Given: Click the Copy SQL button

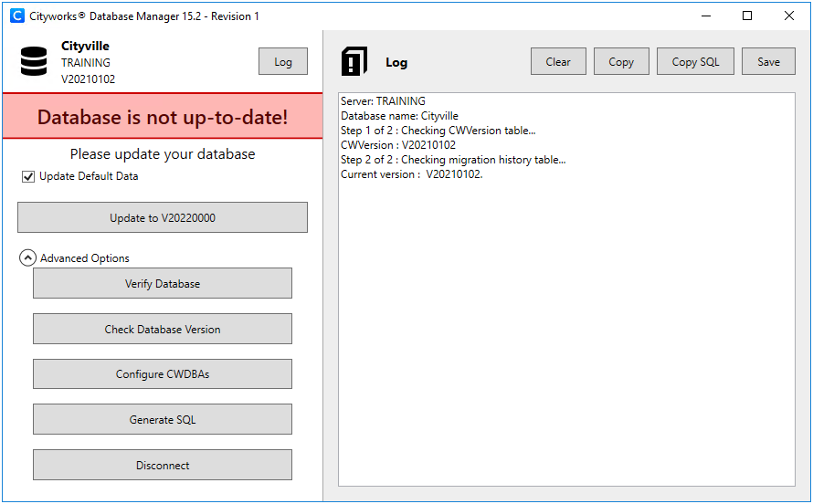Looking at the screenshot, I should coord(695,62).
